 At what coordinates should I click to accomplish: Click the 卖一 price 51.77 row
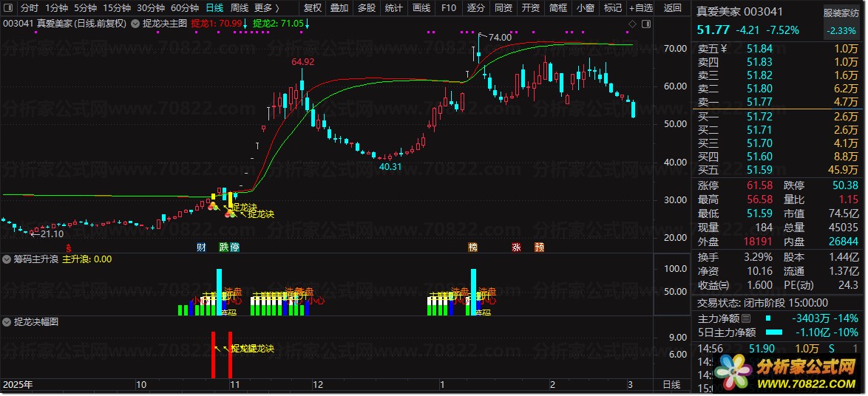tap(779, 102)
